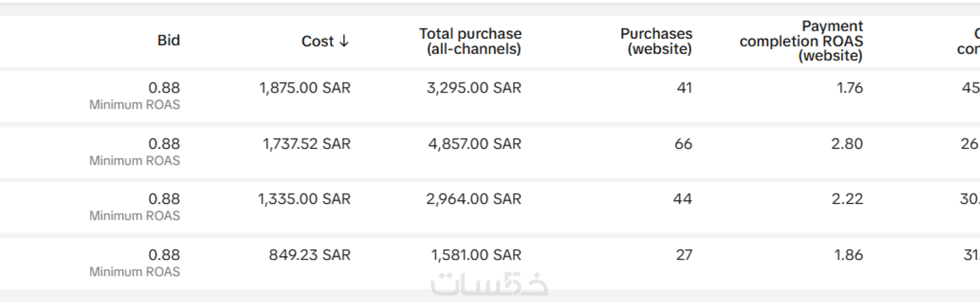Click the purchases count of 27
Viewport: 980px width, 302px height.
[684, 255]
